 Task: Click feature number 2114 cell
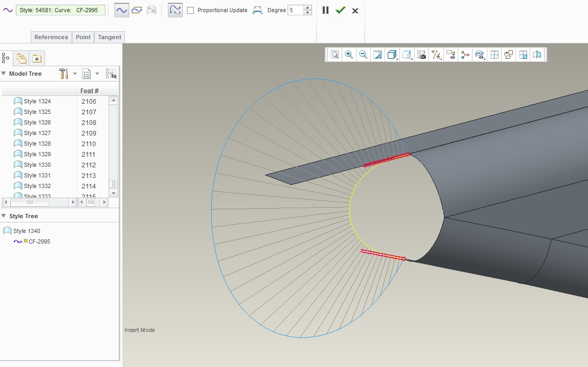tap(89, 186)
